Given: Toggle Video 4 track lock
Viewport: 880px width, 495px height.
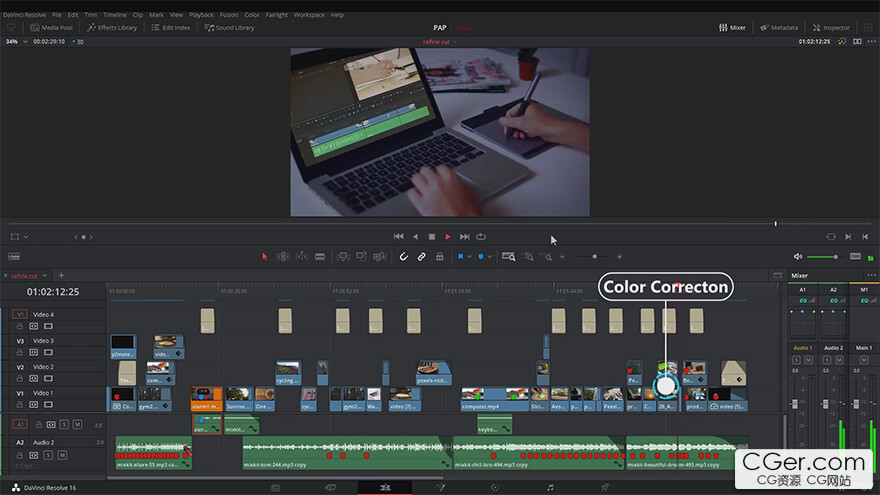Looking at the screenshot, I should click(20, 326).
